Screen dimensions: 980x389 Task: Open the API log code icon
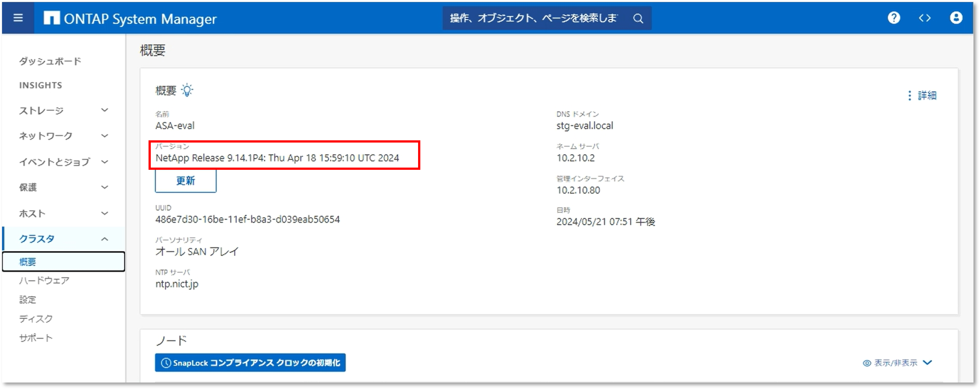(925, 18)
